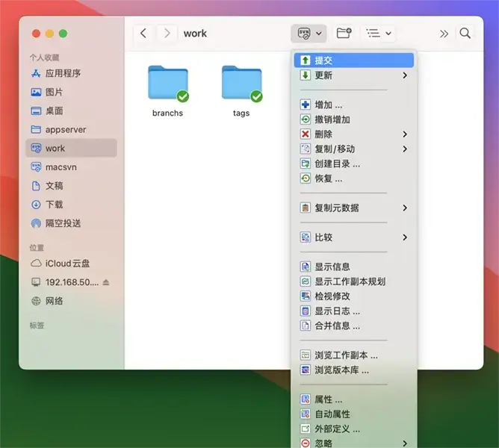Click the blue plus add icon

coord(306,105)
